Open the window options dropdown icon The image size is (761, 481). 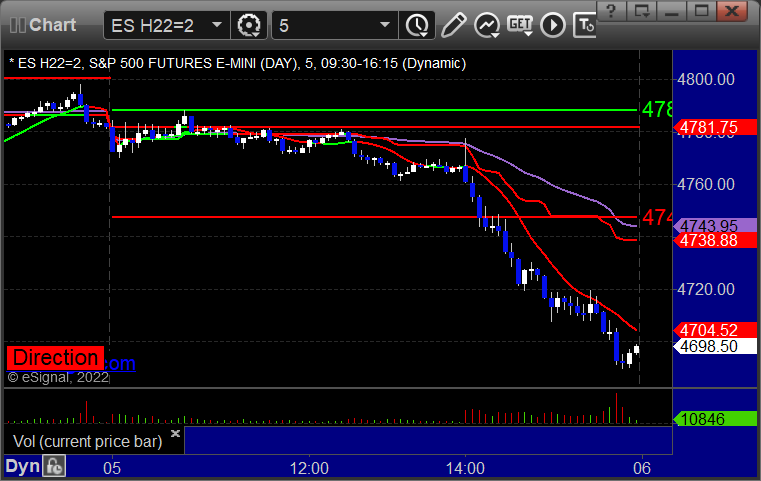pos(642,10)
